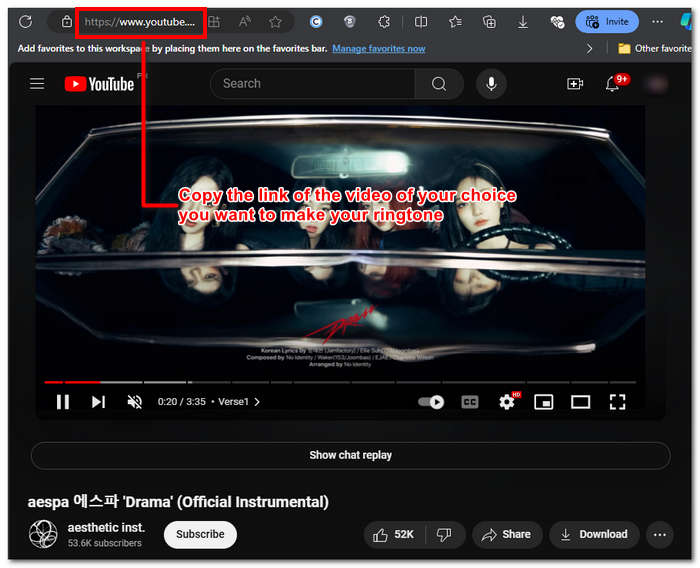
Task: Open the Extensions puzzle icon
Action: pos(384,21)
